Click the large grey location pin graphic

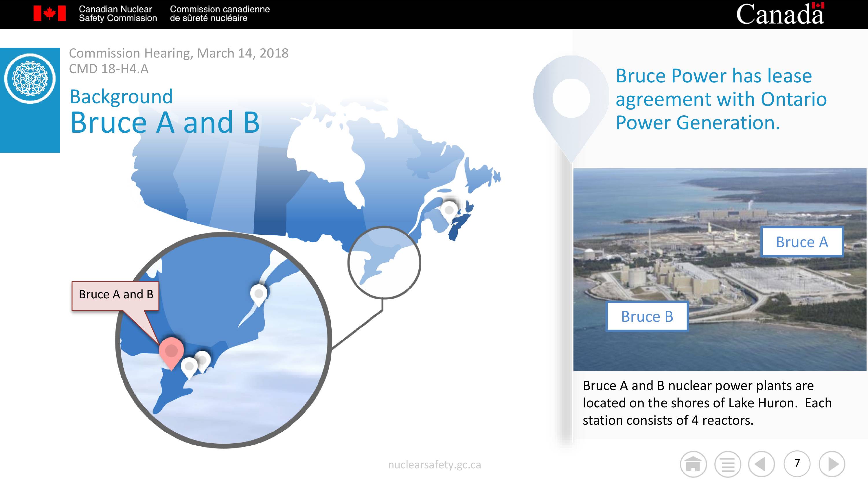click(571, 110)
